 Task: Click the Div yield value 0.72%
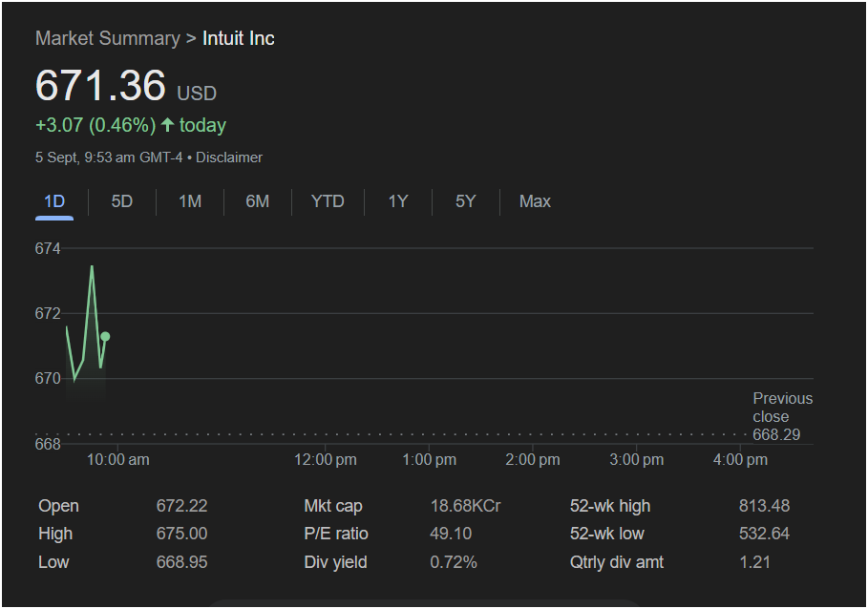454,562
